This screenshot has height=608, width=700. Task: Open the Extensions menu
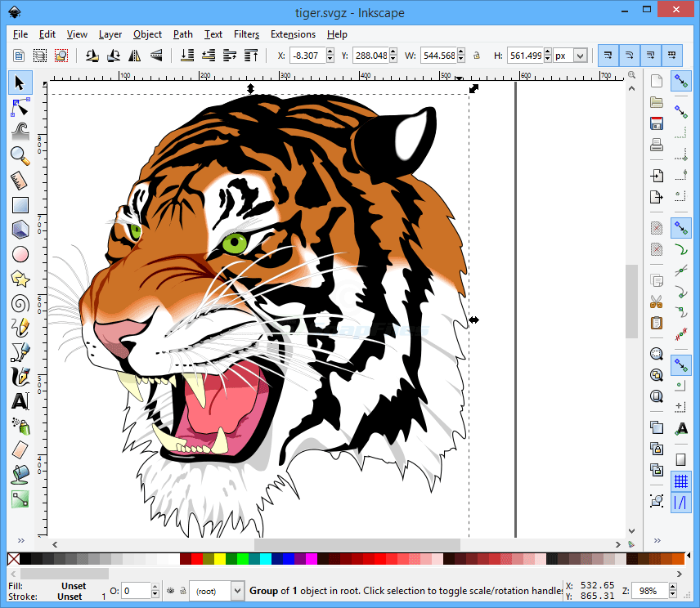(293, 34)
